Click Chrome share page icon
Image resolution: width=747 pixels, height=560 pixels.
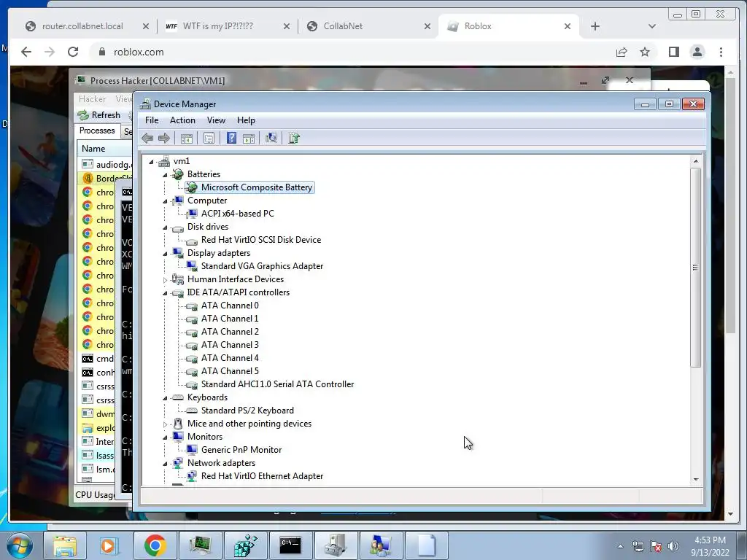coord(622,52)
